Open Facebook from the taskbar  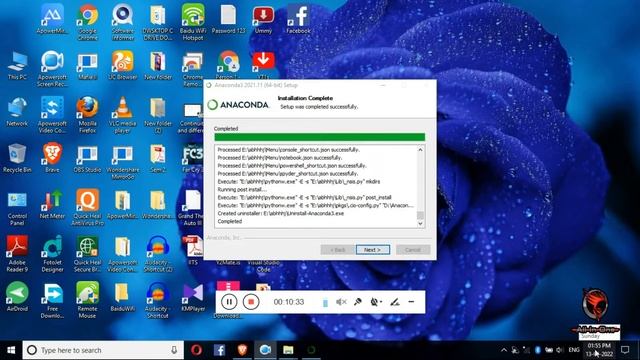(220, 350)
